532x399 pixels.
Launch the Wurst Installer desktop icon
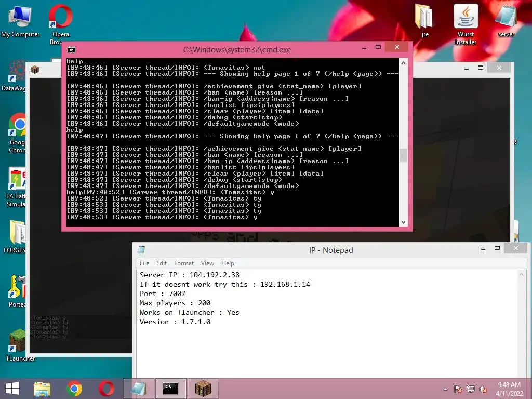(x=465, y=24)
